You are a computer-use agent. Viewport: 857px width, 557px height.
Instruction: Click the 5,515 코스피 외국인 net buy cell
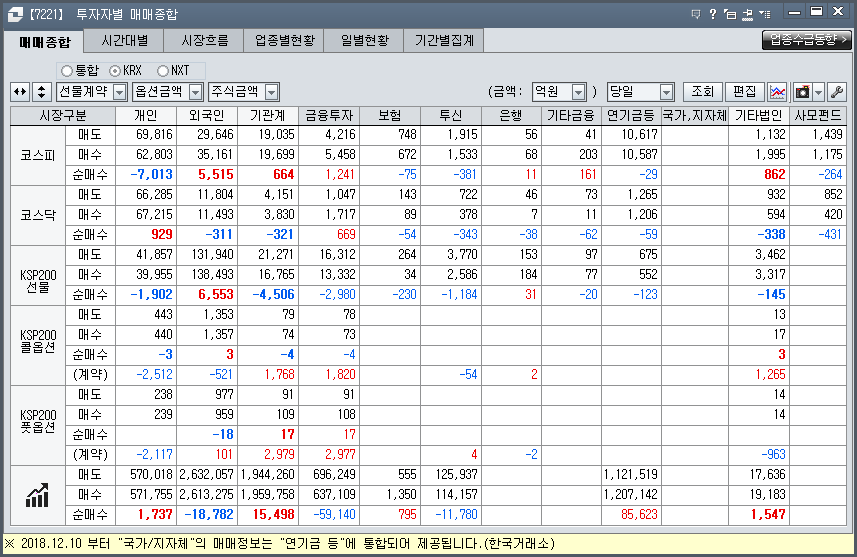(x=207, y=175)
